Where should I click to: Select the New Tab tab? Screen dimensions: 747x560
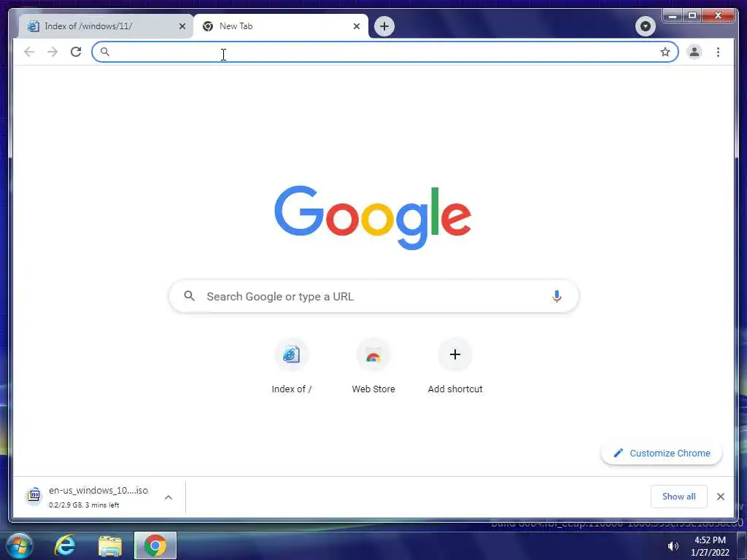click(x=281, y=26)
